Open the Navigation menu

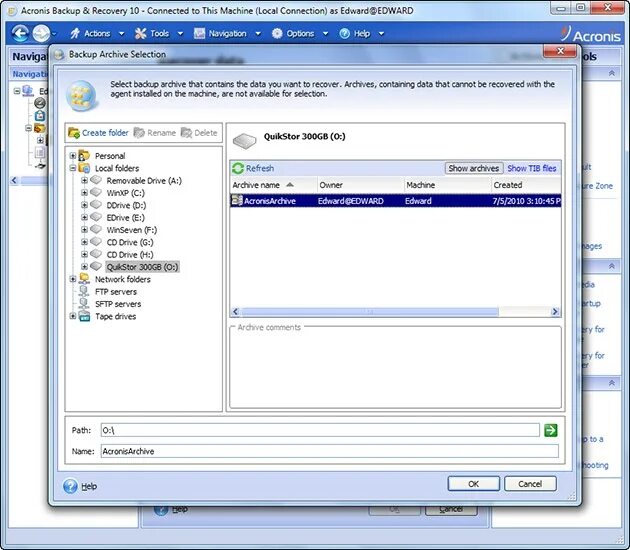pyautogui.click(x=227, y=34)
